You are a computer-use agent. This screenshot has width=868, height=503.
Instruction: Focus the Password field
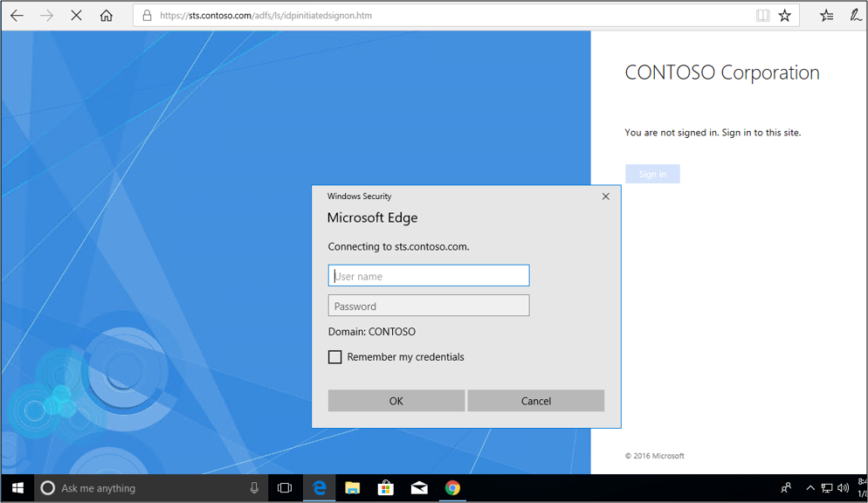(x=429, y=306)
